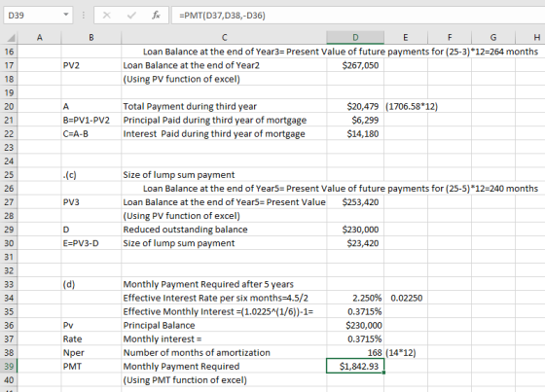Screen dimensions: 545x392
Task: Select column D header
Action: tap(355, 38)
